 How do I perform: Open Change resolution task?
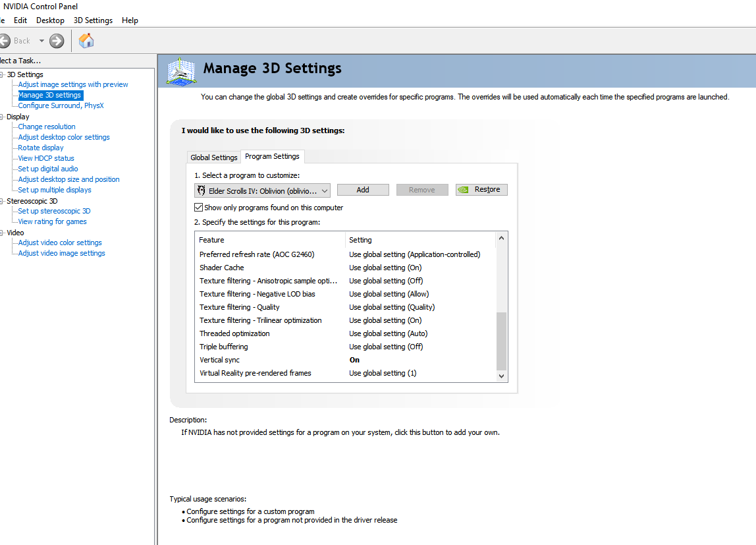pos(46,127)
